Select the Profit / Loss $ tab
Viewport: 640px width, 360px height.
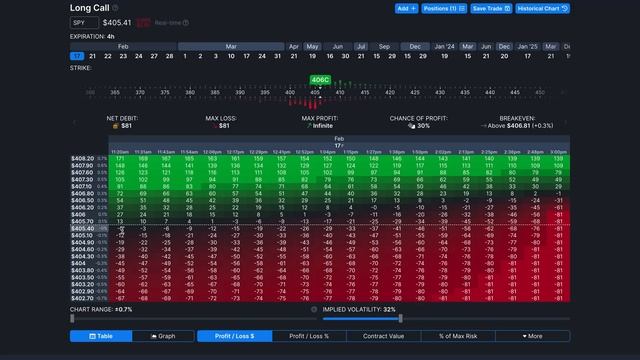click(235, 336)
